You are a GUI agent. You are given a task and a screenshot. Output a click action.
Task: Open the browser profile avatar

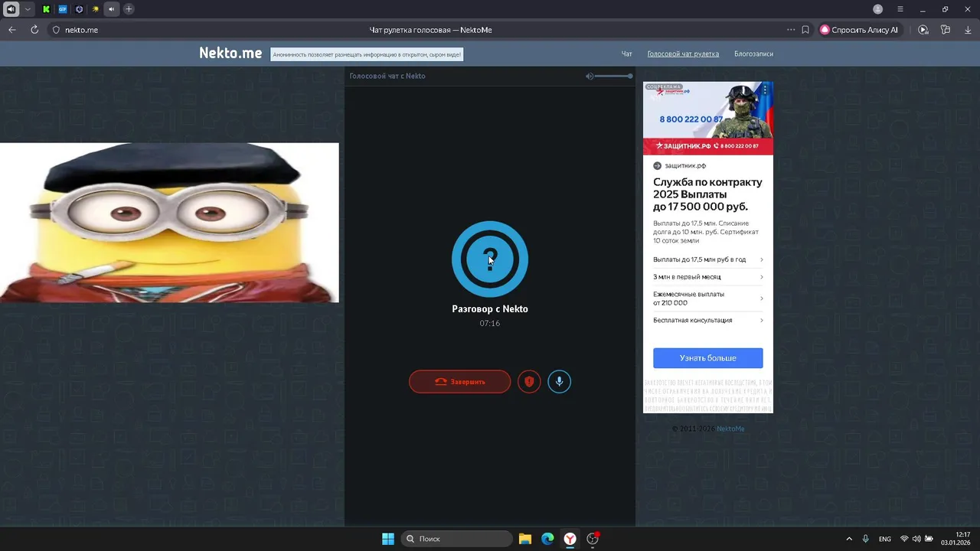point(878,9)
